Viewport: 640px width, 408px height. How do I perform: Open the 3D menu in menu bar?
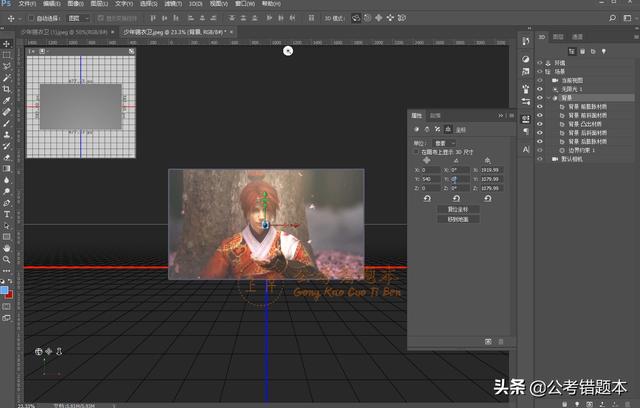[196, 4]
